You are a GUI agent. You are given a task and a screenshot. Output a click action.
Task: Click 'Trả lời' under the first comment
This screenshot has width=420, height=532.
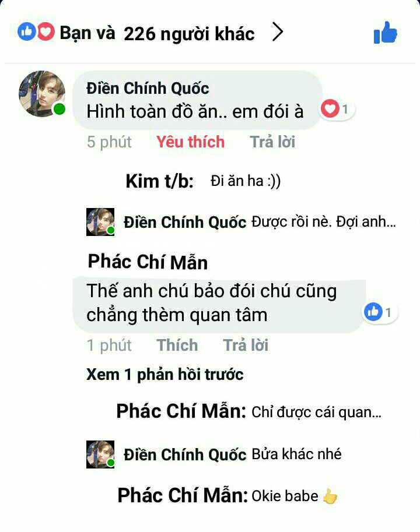click(x=272, y=142)
